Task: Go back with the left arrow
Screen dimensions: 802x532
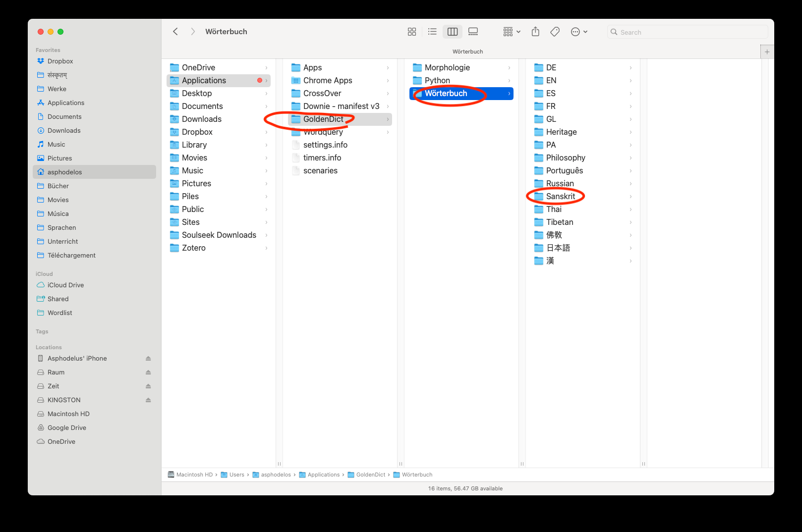Action: pos(175,32)
